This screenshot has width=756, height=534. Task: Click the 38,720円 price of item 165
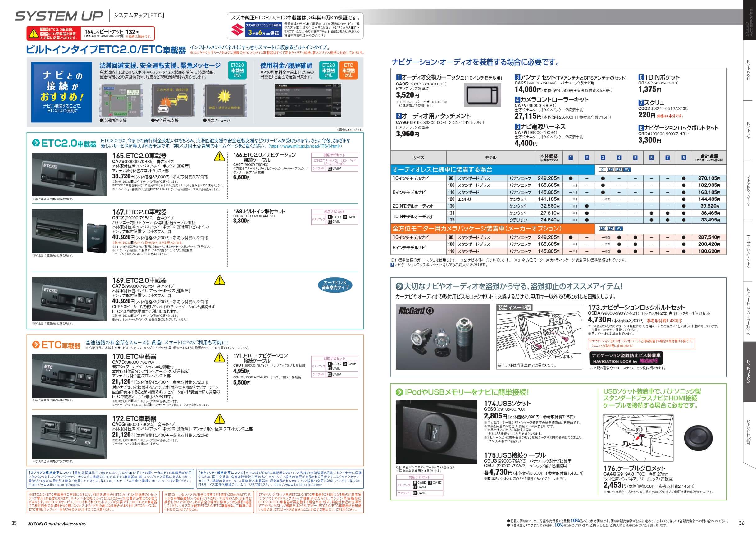coord(124,177)
